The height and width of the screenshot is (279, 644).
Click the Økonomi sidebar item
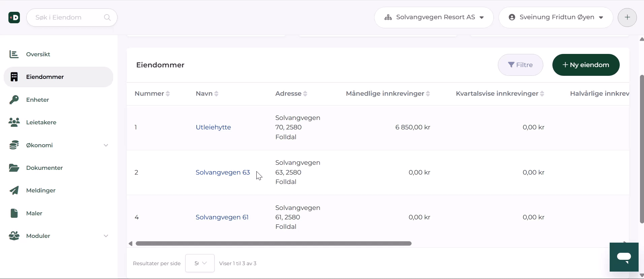[58, 145]
